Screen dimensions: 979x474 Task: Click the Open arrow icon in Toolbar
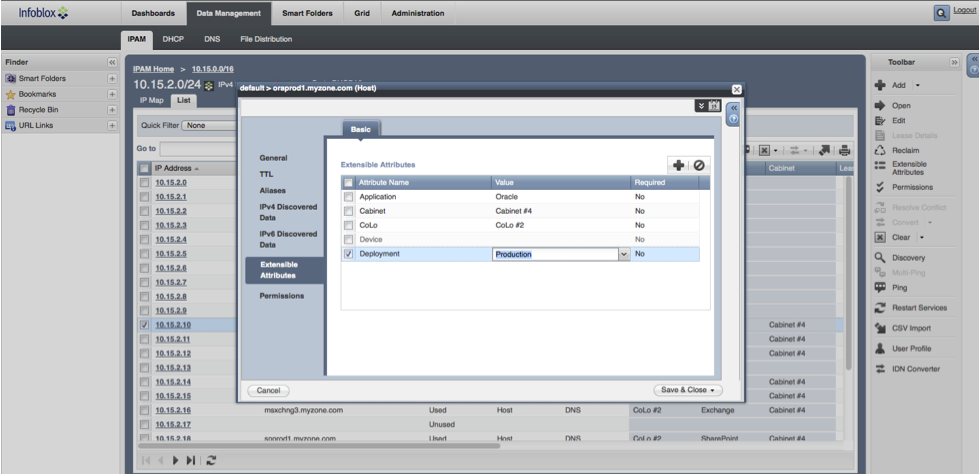tap(880, 106)
